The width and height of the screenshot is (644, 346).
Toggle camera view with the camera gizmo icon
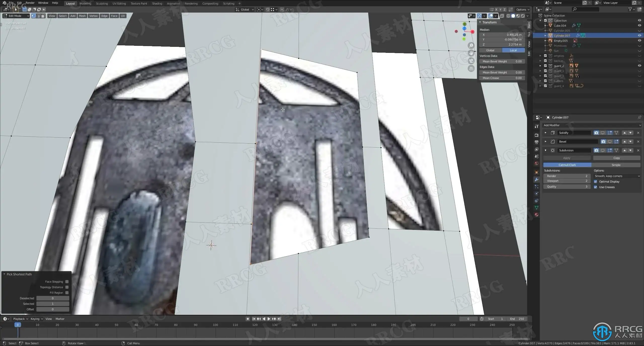click(471, 61)
